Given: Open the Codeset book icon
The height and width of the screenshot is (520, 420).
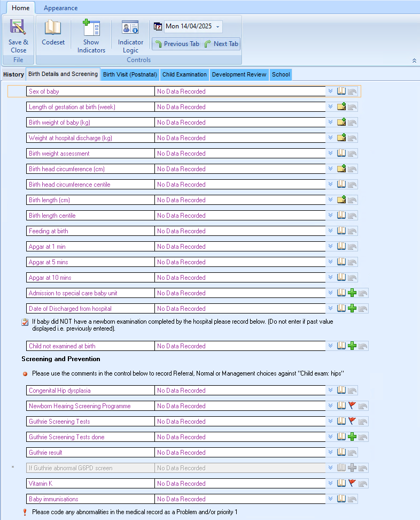Looking at the screenshot, I should tap(53, 27).
